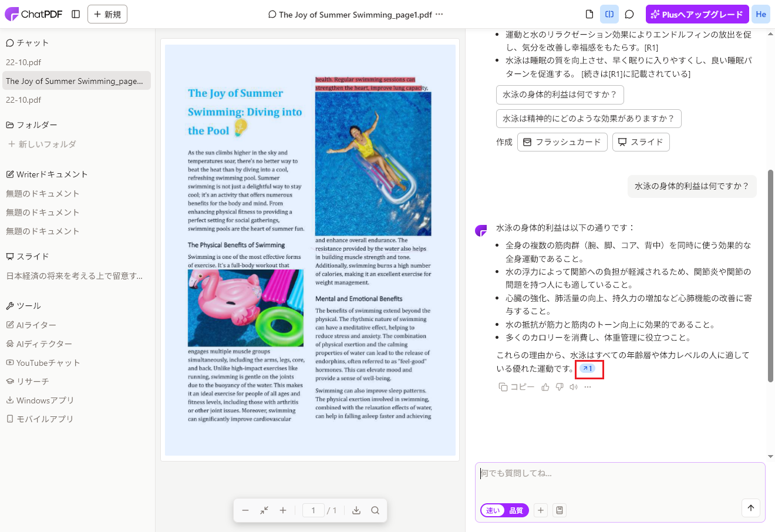775x532 pixels.
Task: Select The Joy of Summer Swimming_page chat
Action: point(76,81)
